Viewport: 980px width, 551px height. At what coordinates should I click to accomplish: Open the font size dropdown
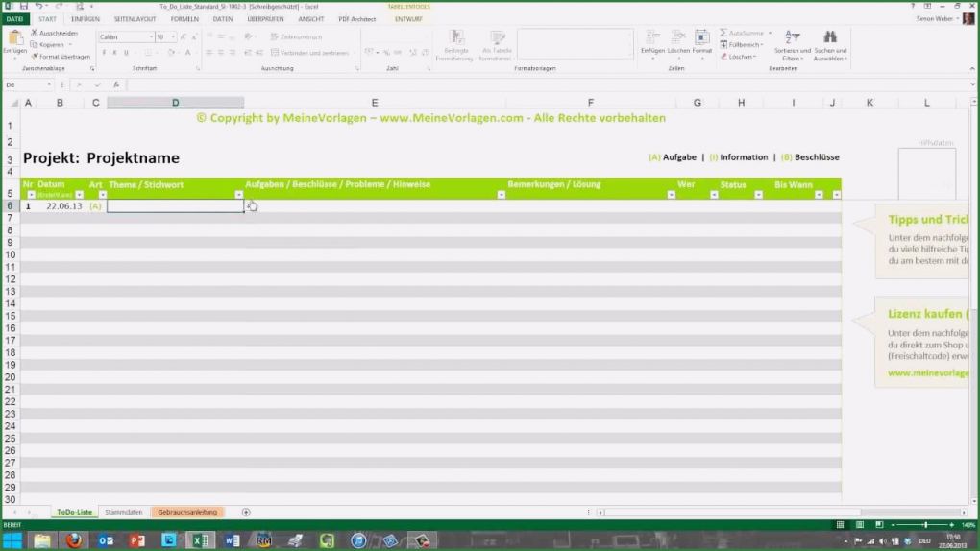tap(173, 36)
